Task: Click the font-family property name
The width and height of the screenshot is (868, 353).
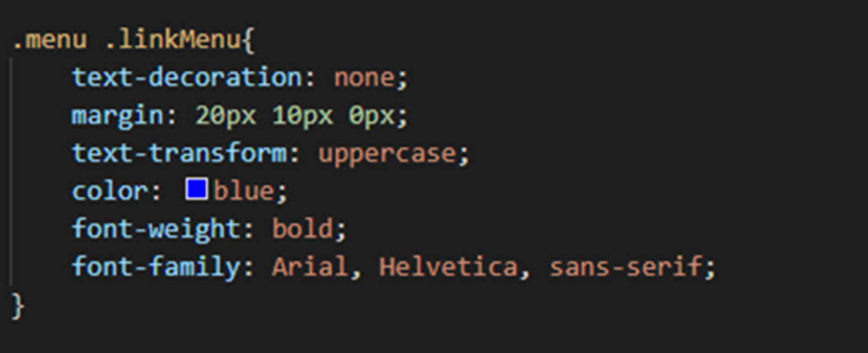Action: tap(156, 266)
